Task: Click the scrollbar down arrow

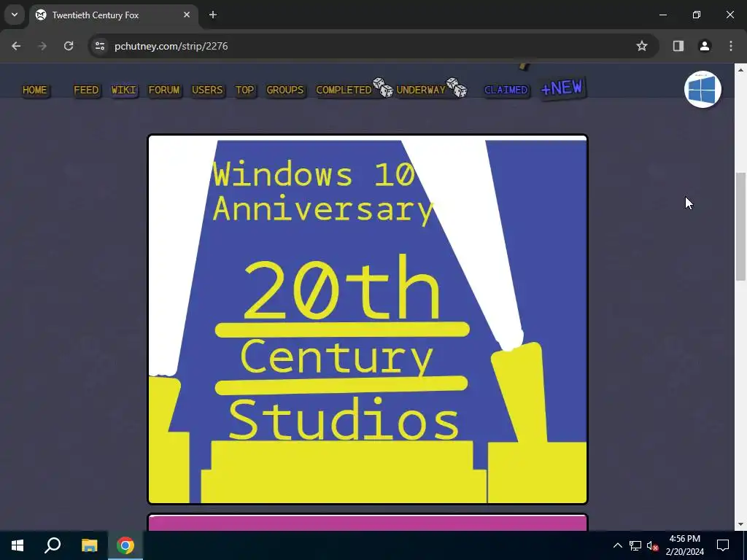Action: click(x=740, y=524)
